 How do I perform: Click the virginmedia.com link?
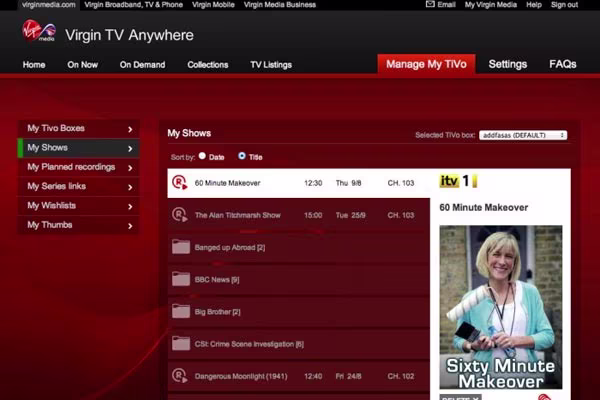pos(49,5)
